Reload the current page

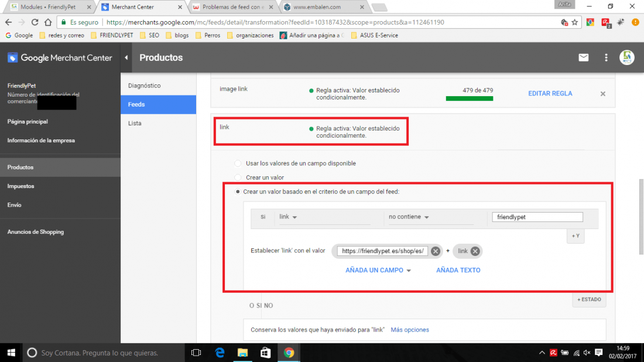coord(35,22)
